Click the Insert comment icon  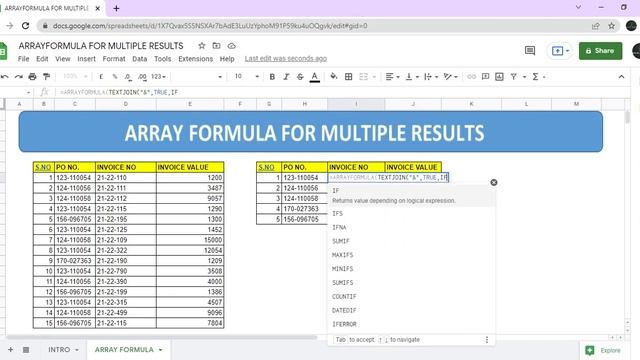click(485, 77)
